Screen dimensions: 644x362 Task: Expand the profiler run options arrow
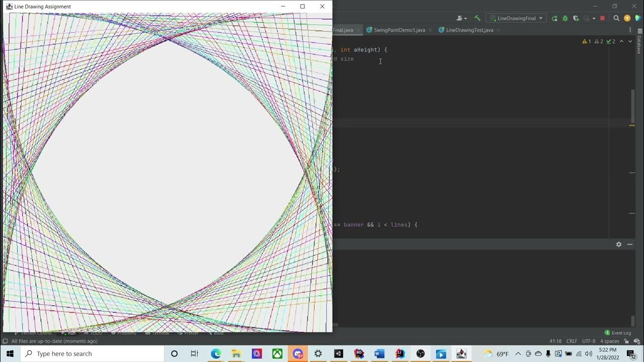(594, 19)
